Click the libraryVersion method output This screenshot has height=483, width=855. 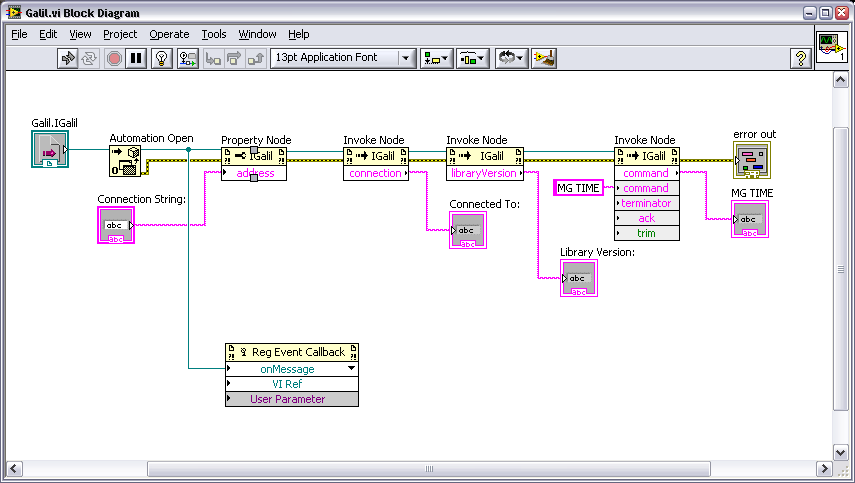pos(484,173)
